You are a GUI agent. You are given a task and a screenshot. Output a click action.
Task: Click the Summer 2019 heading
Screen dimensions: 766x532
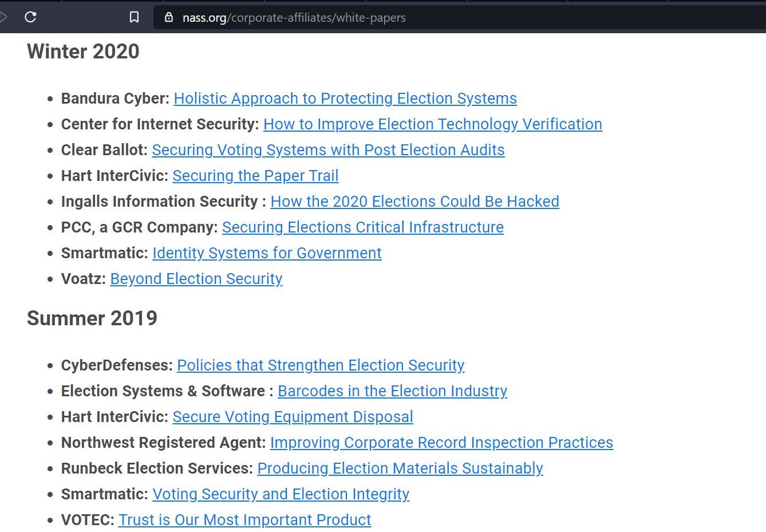coord(92,318)
